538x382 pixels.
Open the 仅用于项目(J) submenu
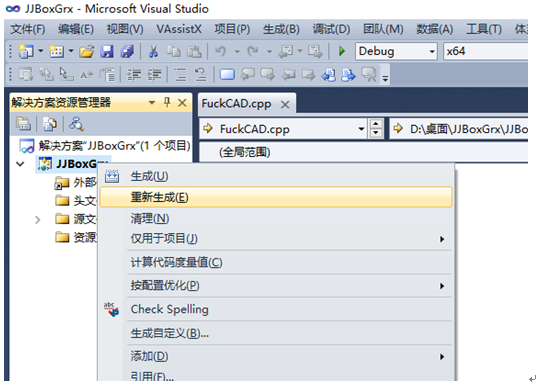pos(276,239)
